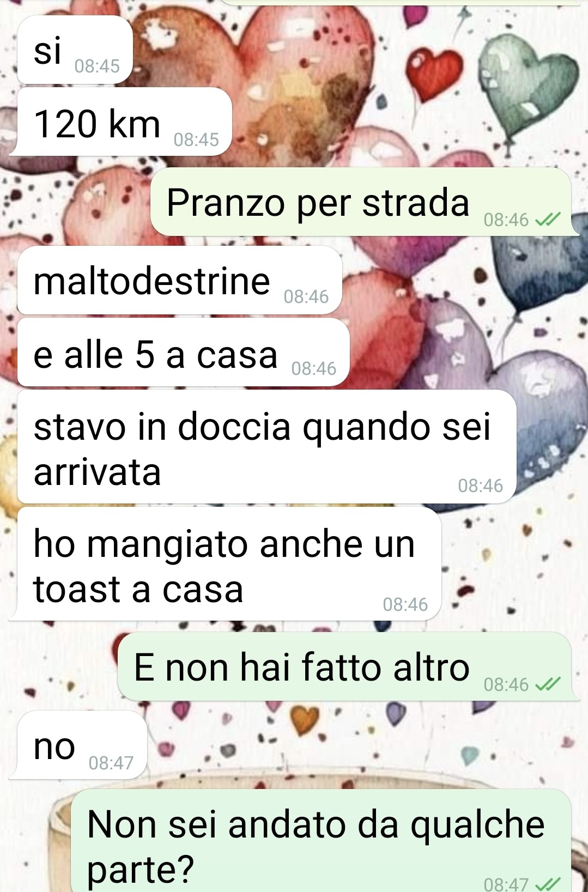Viewport: 588px width, 892px height.
Task: Tap the 08:46 timestamp on 'arrivata' message
Action: coord(480,486)
